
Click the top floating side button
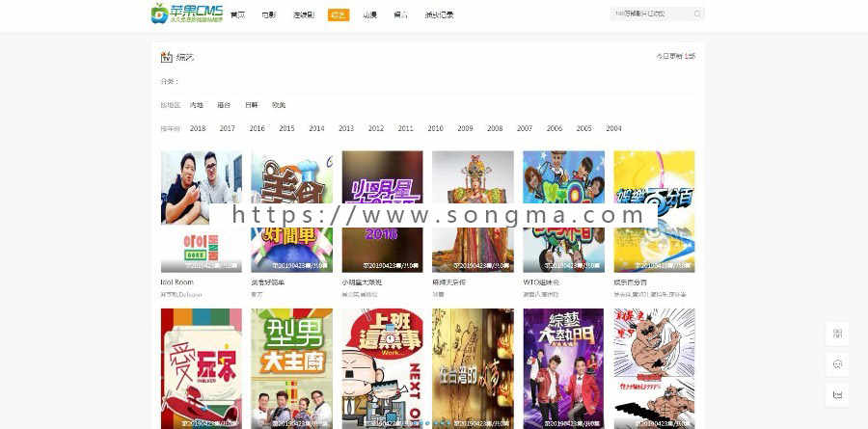coord(837,334)
